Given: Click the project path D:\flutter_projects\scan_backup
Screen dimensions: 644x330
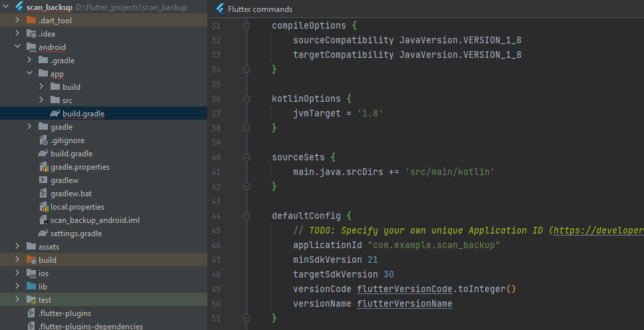Looking at the screenshot, I should click(x=132, y=7).
